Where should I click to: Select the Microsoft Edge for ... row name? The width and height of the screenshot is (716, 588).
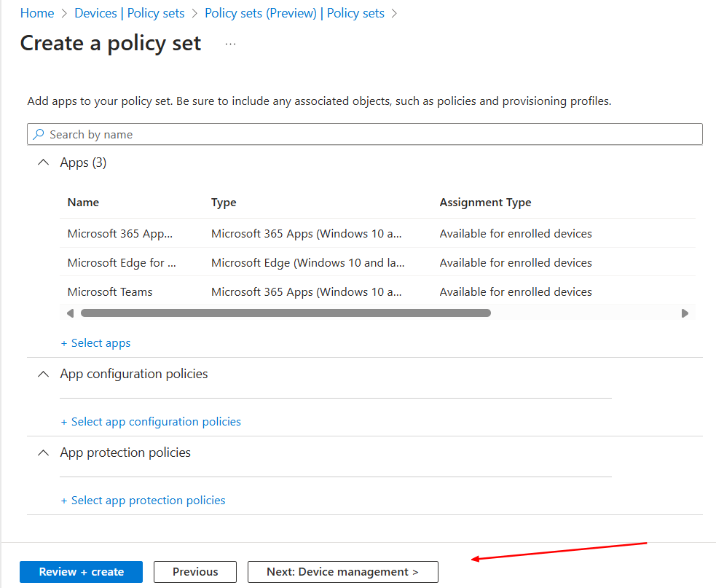pos(122,263)
